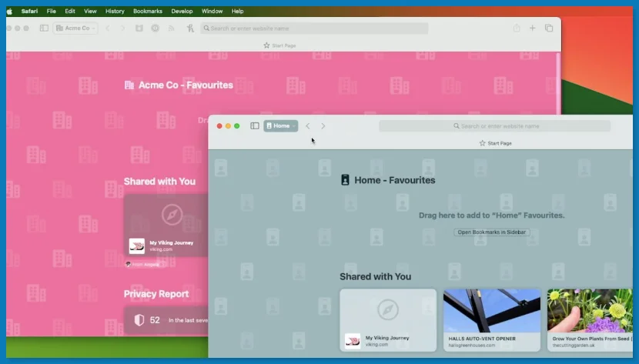This screenshot has width=639, height=364.
Task: Focus the Acme Co window address bar
Action: pyautogui.click(x=314, y=28)
